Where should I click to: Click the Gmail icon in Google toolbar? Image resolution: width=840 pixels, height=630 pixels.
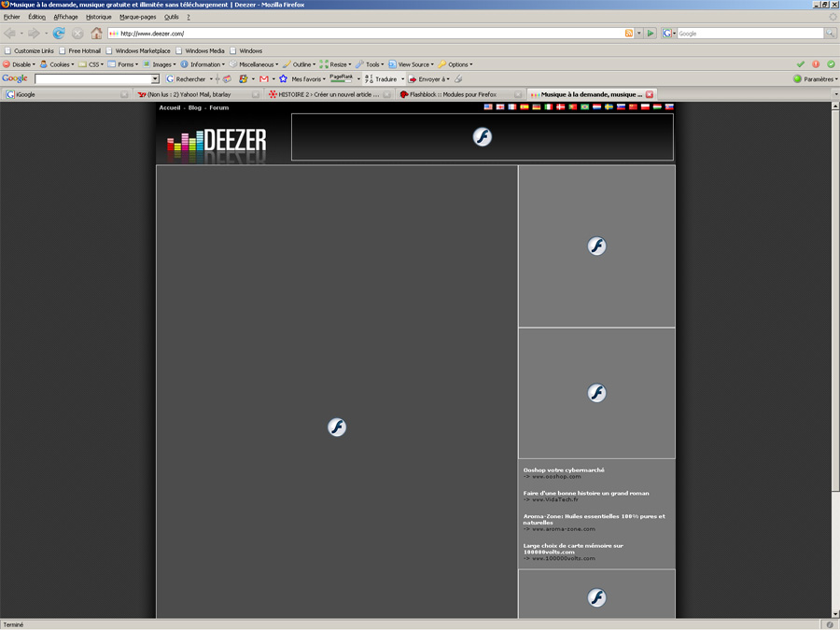coord(264,79)
